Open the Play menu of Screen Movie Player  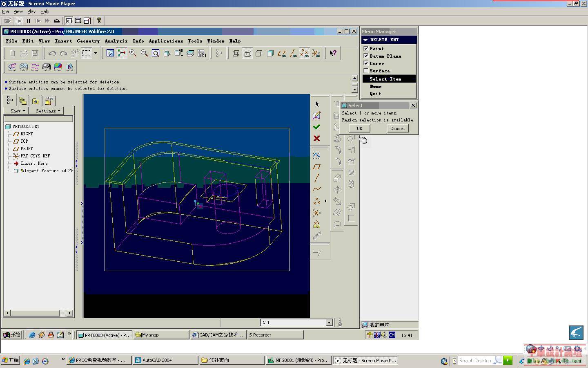point(31,11)
